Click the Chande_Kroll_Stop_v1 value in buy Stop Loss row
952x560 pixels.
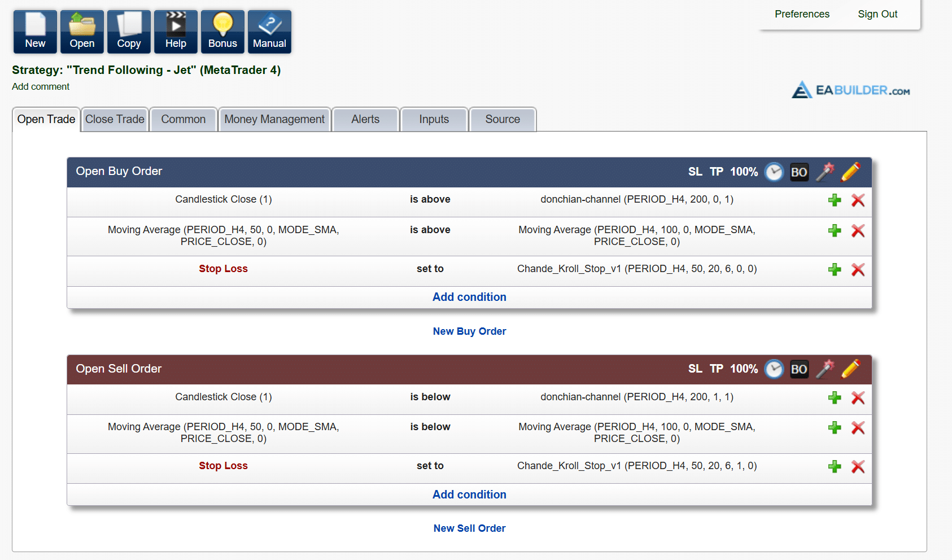point(636,269)
